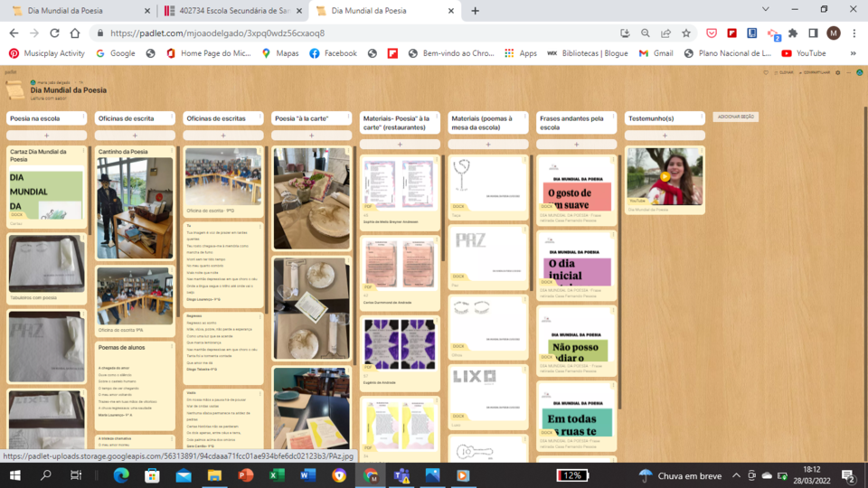The image size is (868, 488).
Task: Open Cantinho da Poesia photo
Action: click(x=135, y=208)
